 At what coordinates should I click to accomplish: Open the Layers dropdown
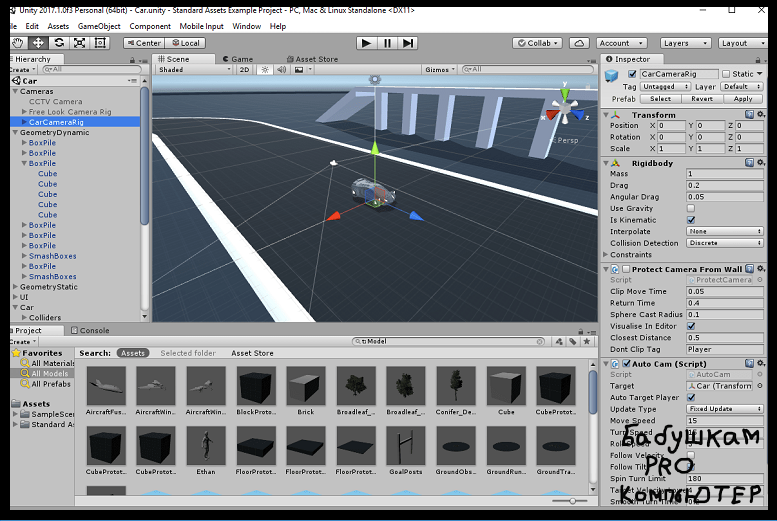click(x=685, y=43)
